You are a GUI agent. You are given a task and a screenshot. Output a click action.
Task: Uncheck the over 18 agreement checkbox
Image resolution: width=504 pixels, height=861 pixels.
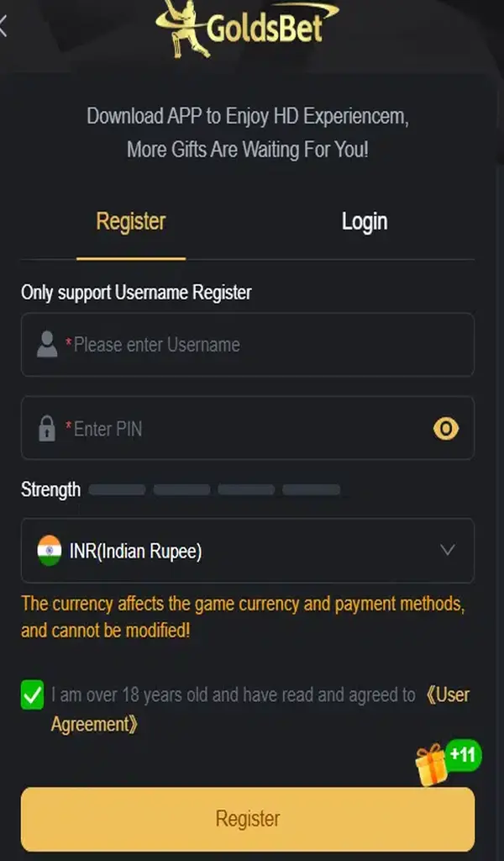pos(32,696)
